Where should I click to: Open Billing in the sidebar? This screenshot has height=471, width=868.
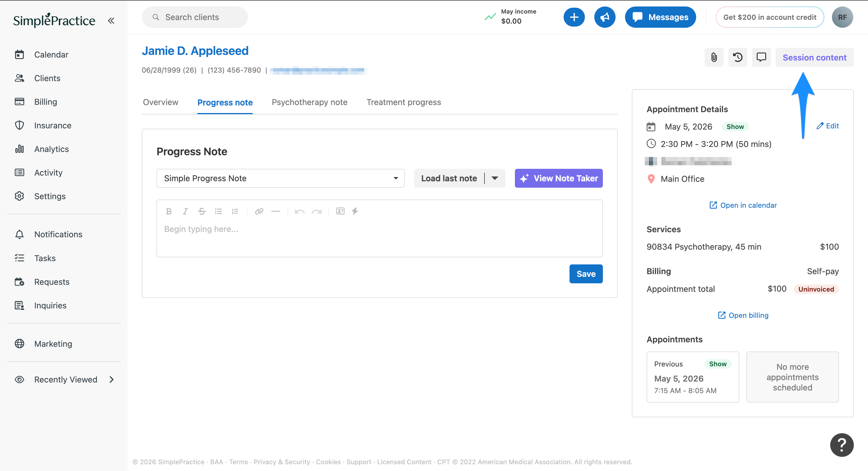click(45, 102)
